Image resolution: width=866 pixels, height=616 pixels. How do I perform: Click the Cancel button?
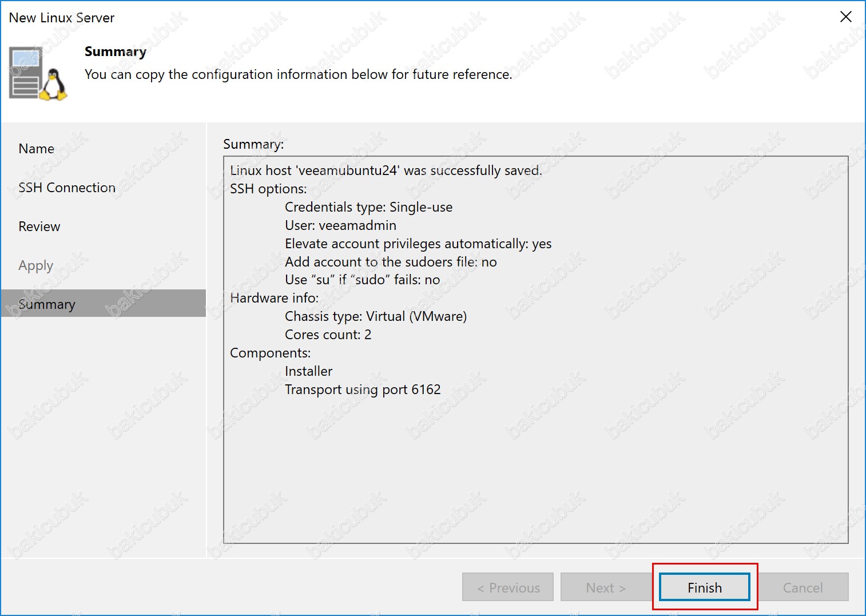(803, 587)
